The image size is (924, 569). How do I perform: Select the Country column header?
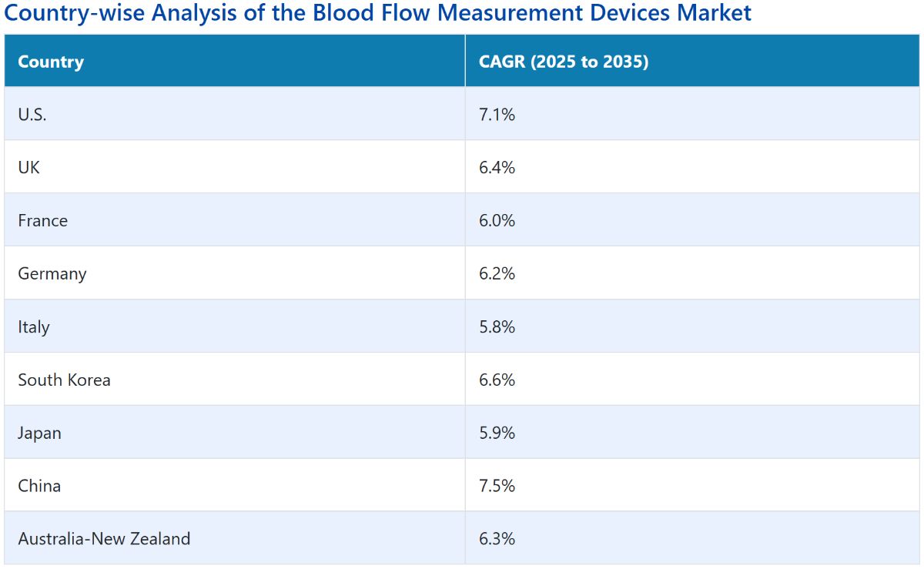(235, 61)
